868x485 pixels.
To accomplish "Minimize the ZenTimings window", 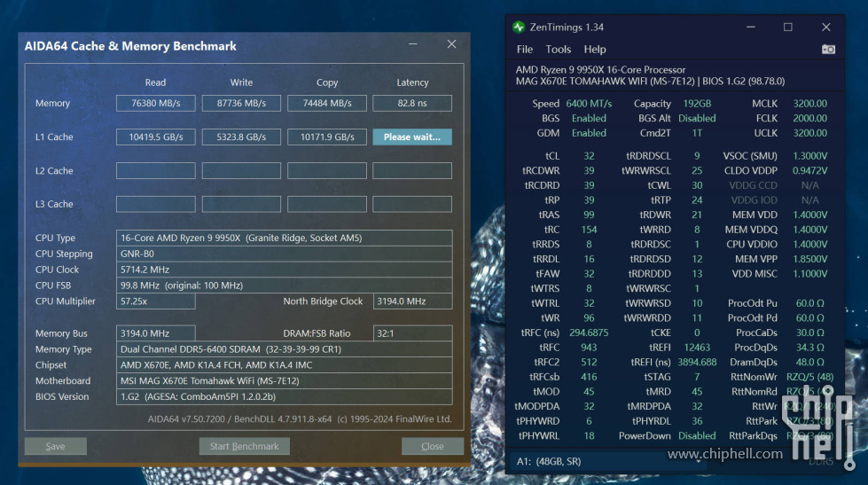I will (x=751, y=27).
